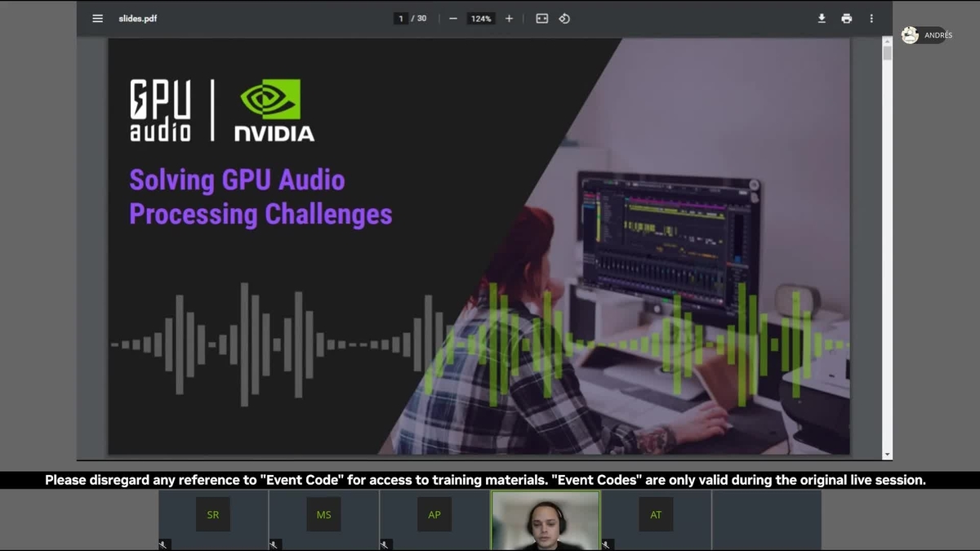
Task: Click the NVIDIA logo on the slide
Action: pos(274,110)
